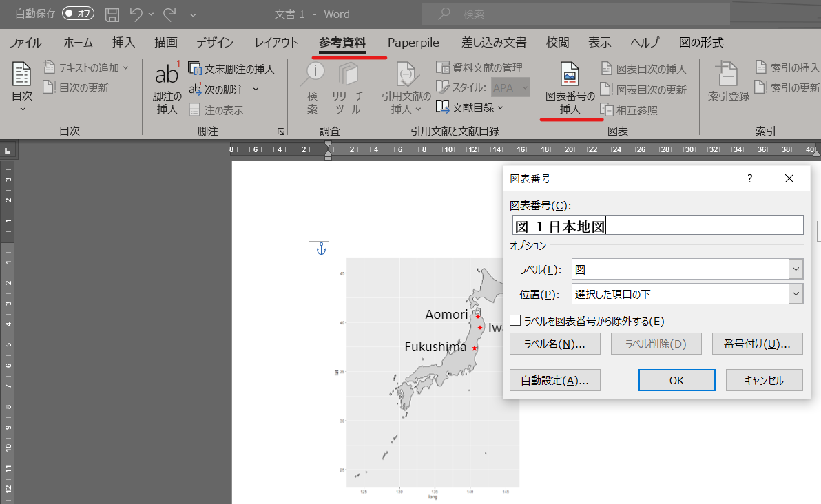Click the 相互参照 cross-reference icon

pyautogui.click(x=607, y=110)
